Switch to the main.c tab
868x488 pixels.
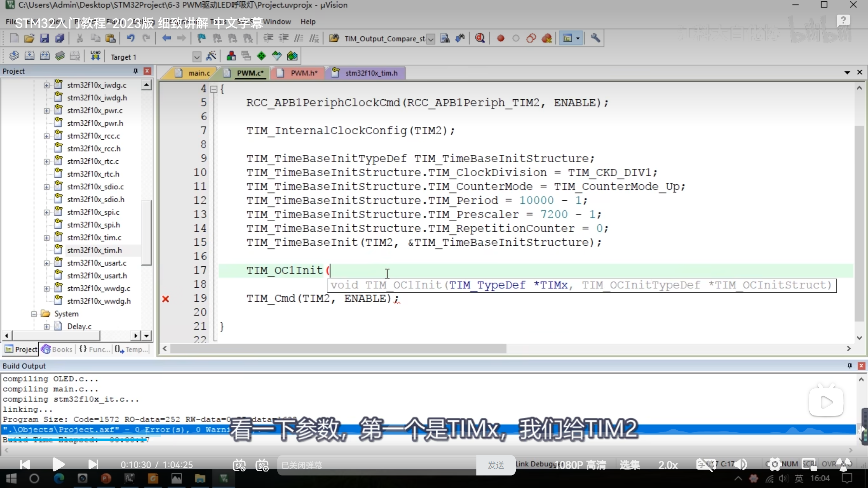[x=199, y=73]
